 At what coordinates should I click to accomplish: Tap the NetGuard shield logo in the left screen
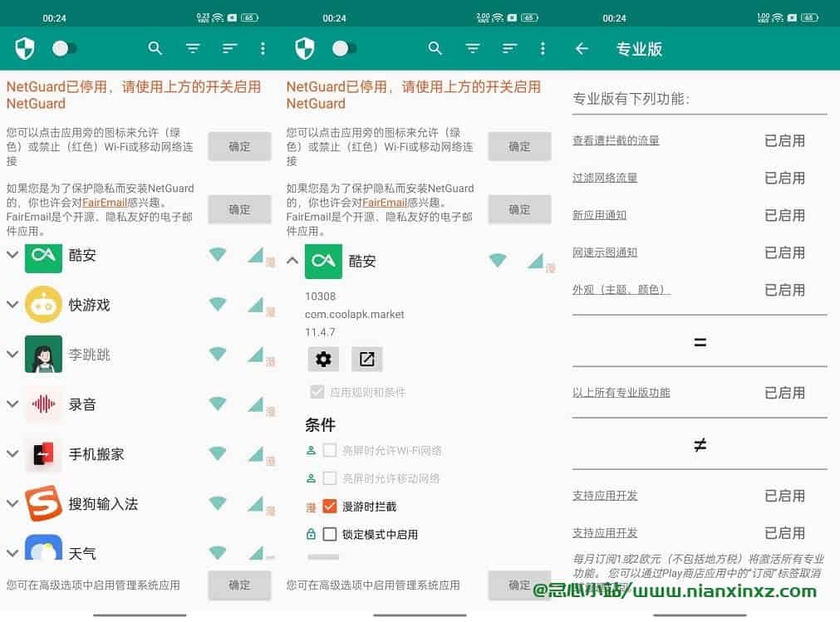(x=25, y=49)
